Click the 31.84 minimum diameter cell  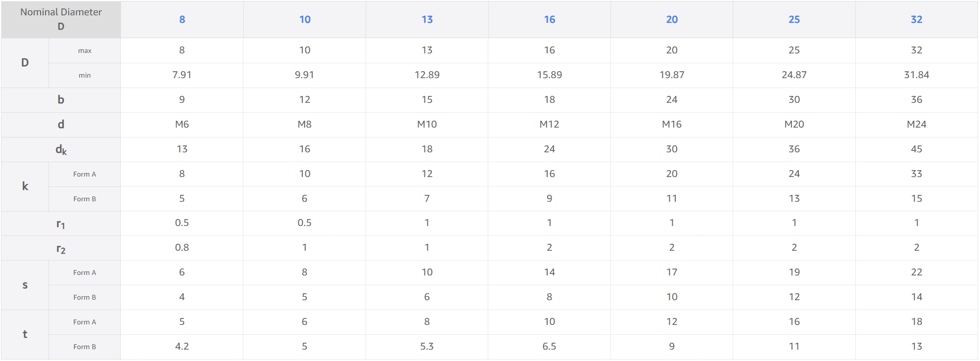point(916,75)
